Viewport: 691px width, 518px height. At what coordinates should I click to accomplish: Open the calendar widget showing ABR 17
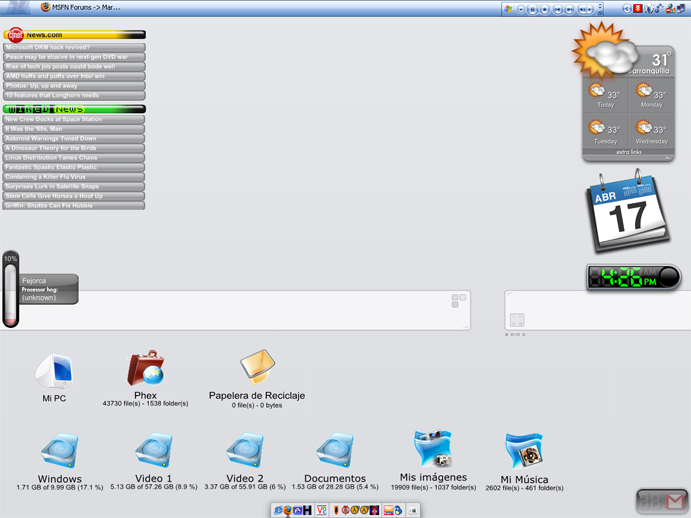[628, 212]
